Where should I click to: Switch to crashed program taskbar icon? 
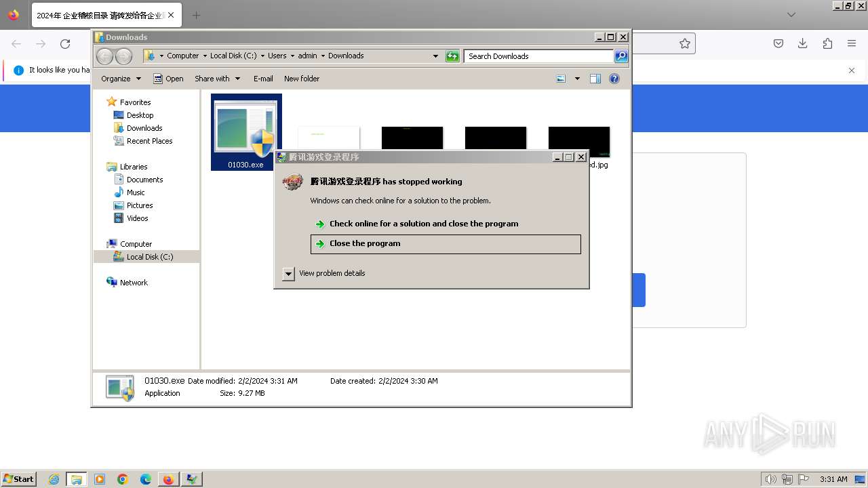pos(192,479)
